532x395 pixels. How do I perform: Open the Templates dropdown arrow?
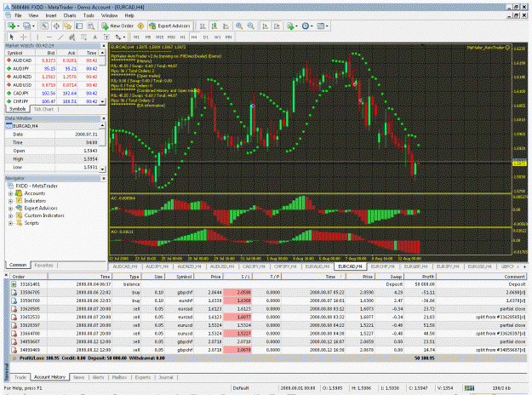tap(327, 26)
